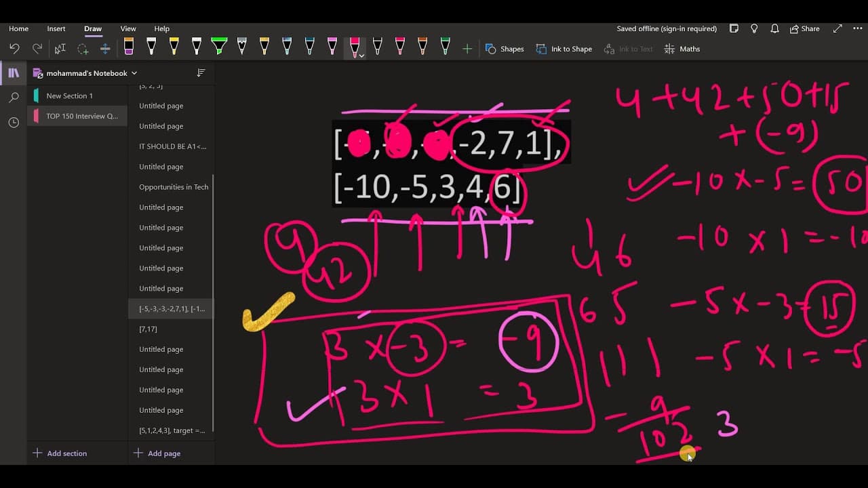Screen dimensions: 868x488
Task: Activate the Lasso Select tool
Action: point(83,49)
